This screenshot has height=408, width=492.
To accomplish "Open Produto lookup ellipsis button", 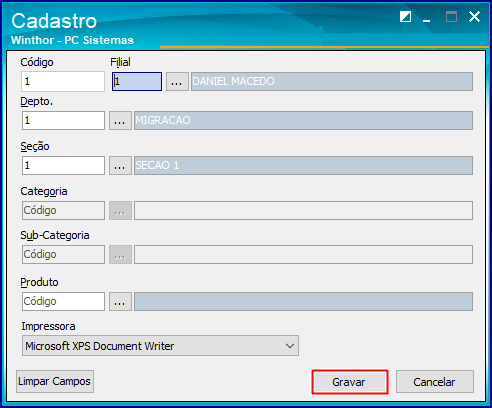I will [120, 302].
